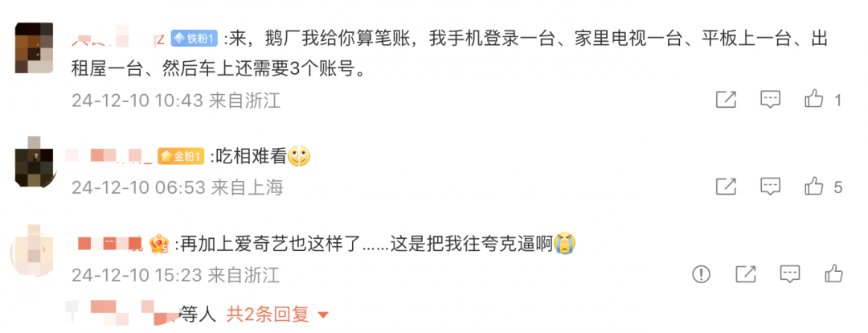
Task: Reply to the 爱奇艺 comment
Action: pos(790,273)
